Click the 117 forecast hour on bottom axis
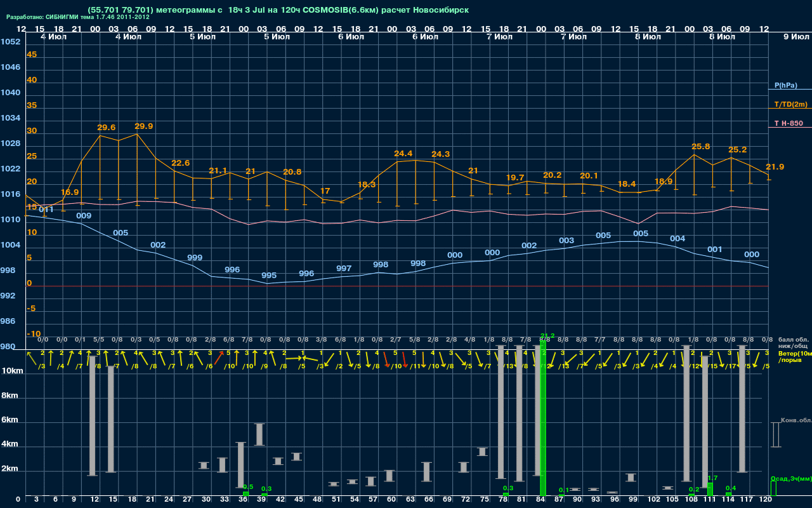This screenshot has width=812, height=508. 747,500
